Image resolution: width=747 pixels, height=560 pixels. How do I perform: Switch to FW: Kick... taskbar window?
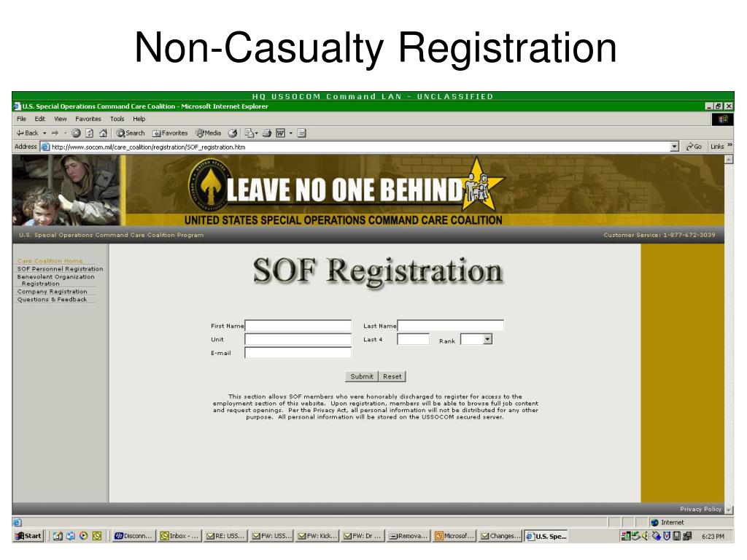318,536
